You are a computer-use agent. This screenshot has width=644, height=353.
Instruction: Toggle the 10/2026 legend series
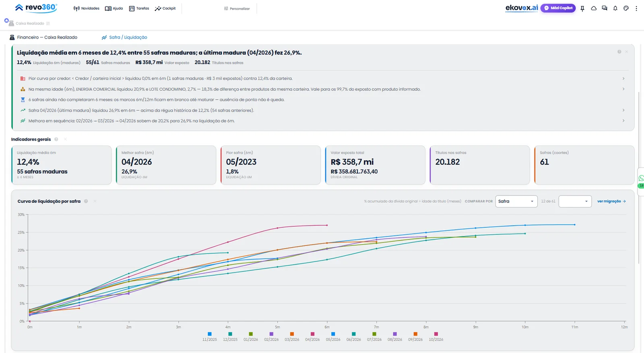[x=436, y=336]
